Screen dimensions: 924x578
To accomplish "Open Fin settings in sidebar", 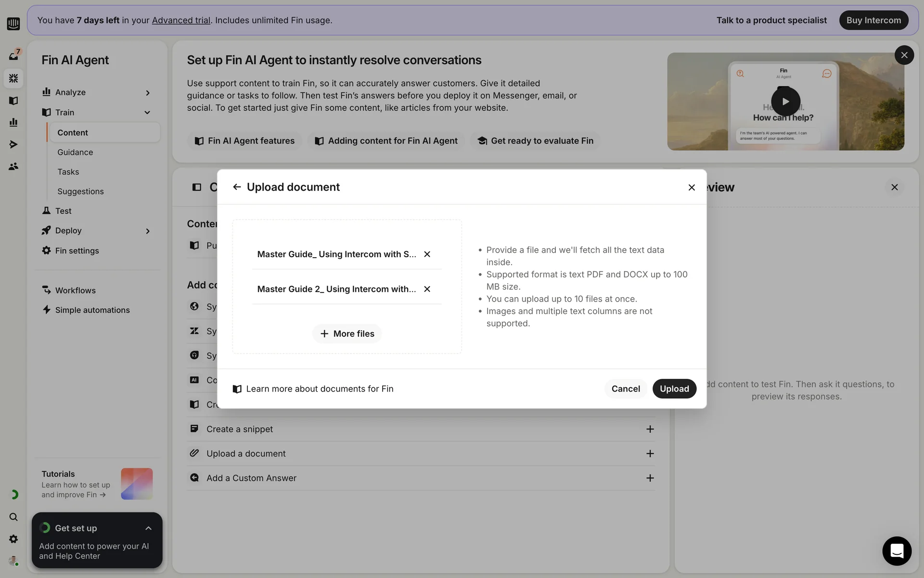I will pos(77,250).
